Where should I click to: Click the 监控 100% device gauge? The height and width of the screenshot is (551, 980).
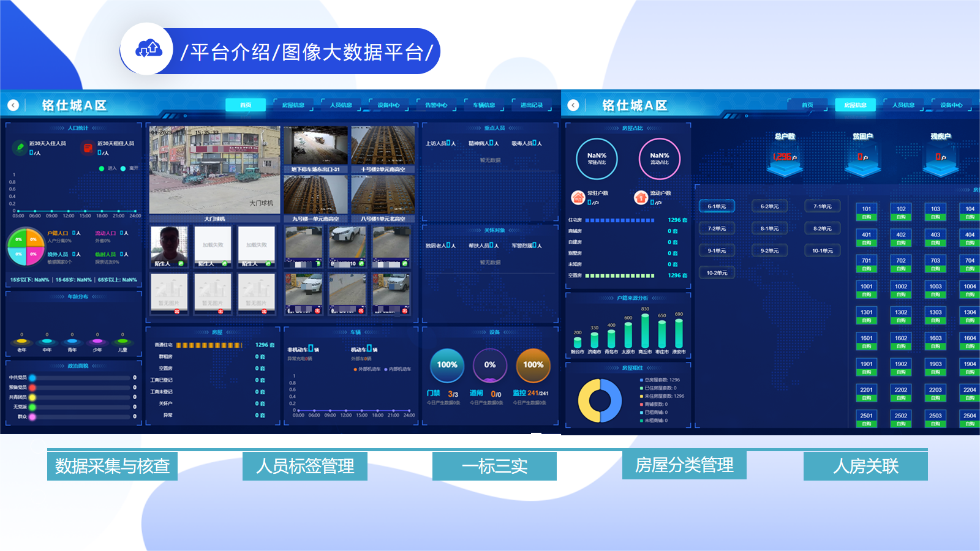[533, 365]
